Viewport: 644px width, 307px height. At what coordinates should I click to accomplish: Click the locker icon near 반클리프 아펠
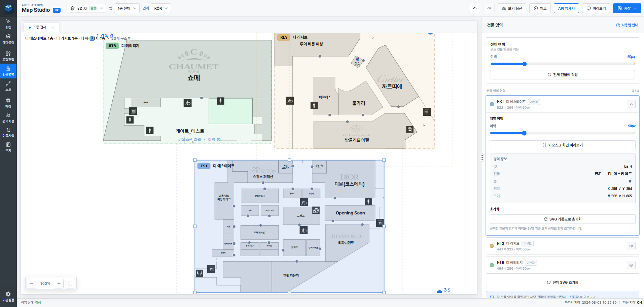[x=410, y=130]
